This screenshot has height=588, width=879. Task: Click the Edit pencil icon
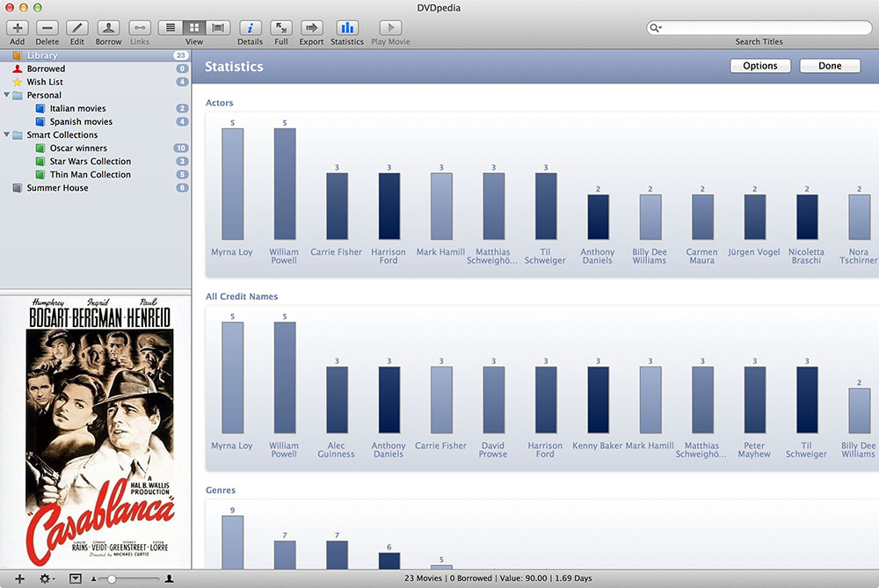pyautogui.click(x=76, y=27)
